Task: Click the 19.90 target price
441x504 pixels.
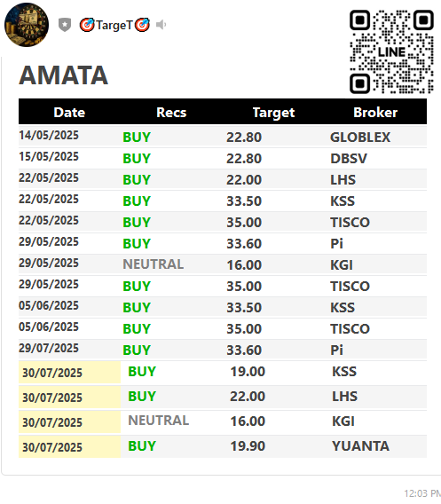Action: tap(248, 445)
